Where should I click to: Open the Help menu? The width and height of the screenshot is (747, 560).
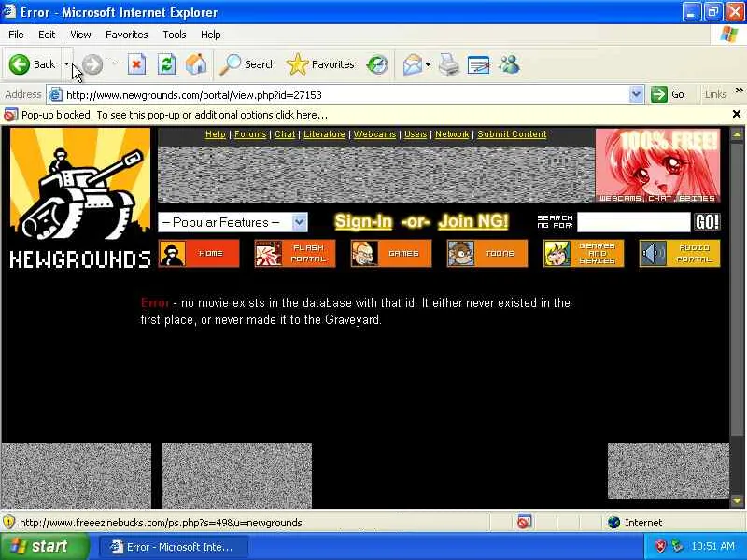[211, 35]
